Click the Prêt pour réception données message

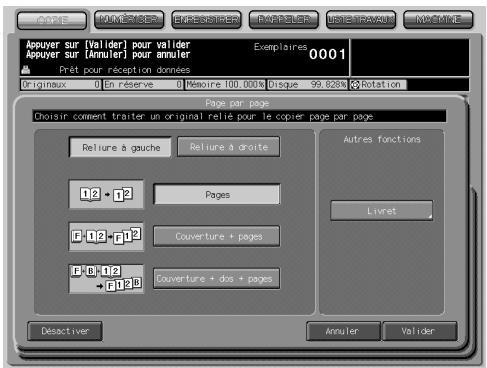point(125,70)
